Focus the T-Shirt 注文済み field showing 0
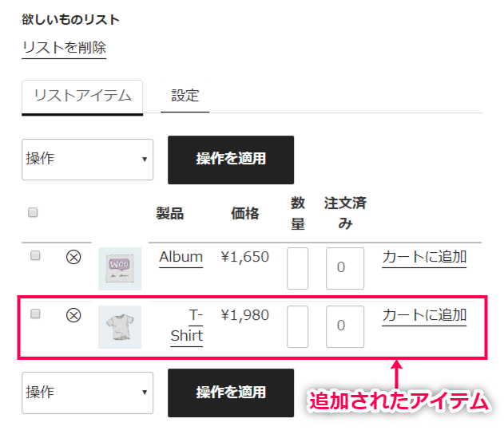The height and width of the screenshot is (442, 504). pyautogui.click(x=345, y=326)
